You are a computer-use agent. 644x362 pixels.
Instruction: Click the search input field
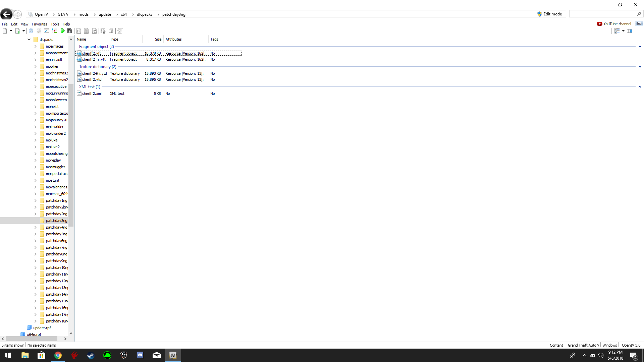(x=603, y=14)
